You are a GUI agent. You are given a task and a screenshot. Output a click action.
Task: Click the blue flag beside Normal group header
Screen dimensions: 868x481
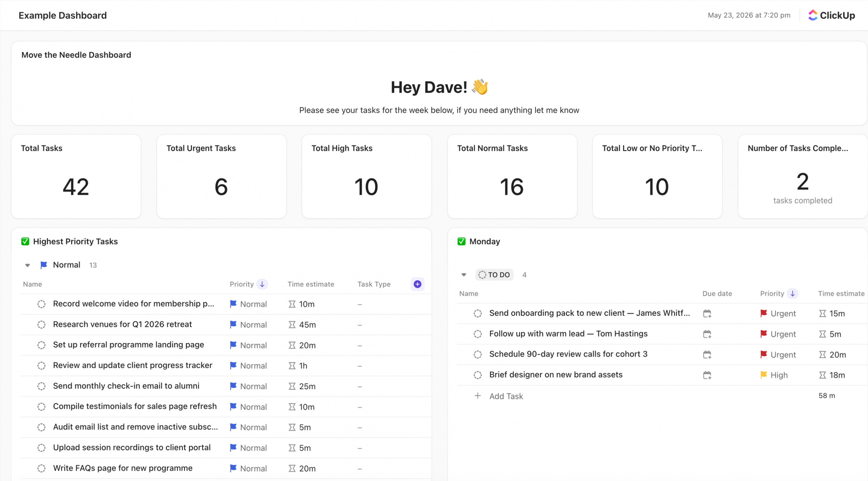pyautogui.click(x=44, y=265)
